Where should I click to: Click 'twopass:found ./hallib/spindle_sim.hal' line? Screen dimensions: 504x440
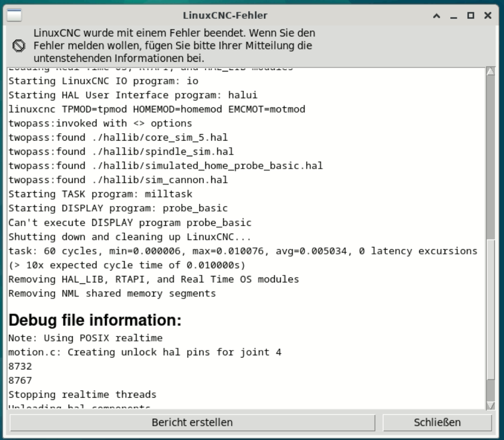(121, 152)
